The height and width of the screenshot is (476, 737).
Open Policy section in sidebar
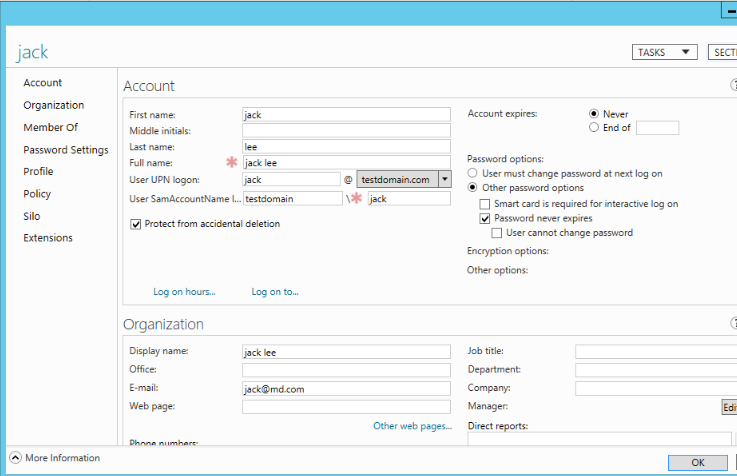pos(37,194)
